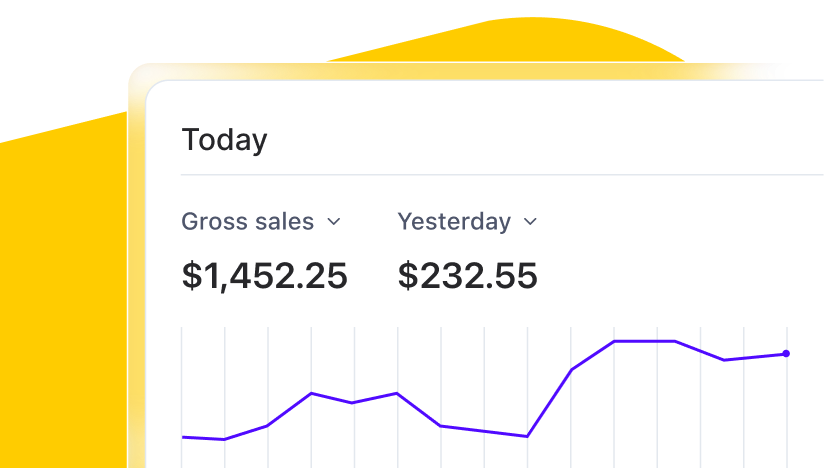Click the chevron next to Yesterday
Viewport: 824px width, 468px height.
pos(531,222)
